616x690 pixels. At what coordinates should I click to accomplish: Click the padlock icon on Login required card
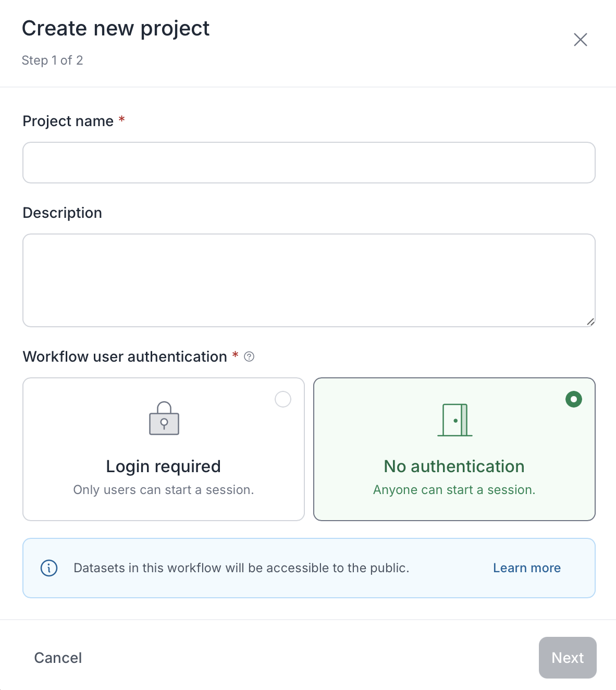(164, 418)
